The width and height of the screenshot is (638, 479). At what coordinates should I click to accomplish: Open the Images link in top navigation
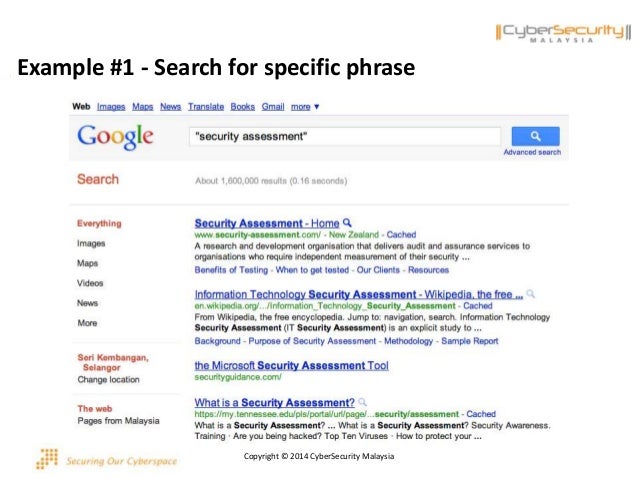(x=111, y=107)
